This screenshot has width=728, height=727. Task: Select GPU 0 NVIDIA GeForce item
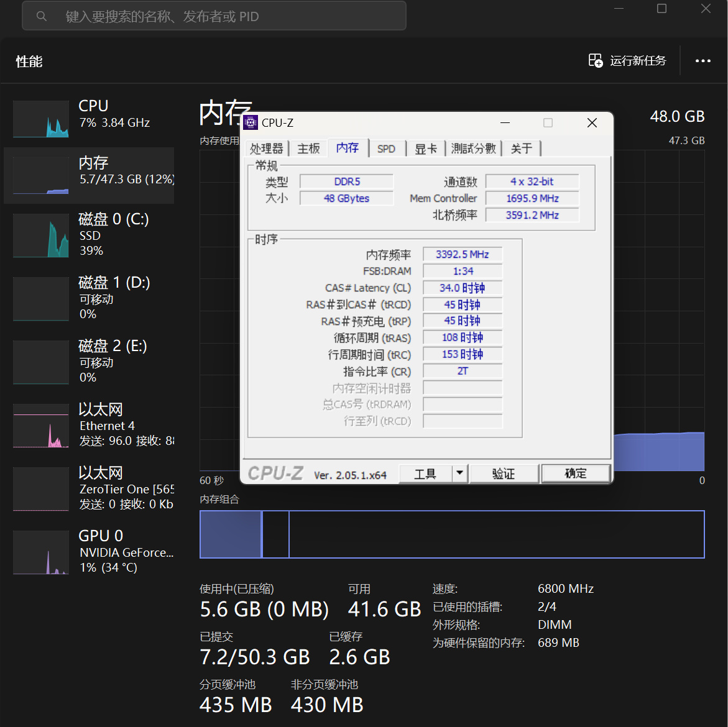click(x=89, y=552)
